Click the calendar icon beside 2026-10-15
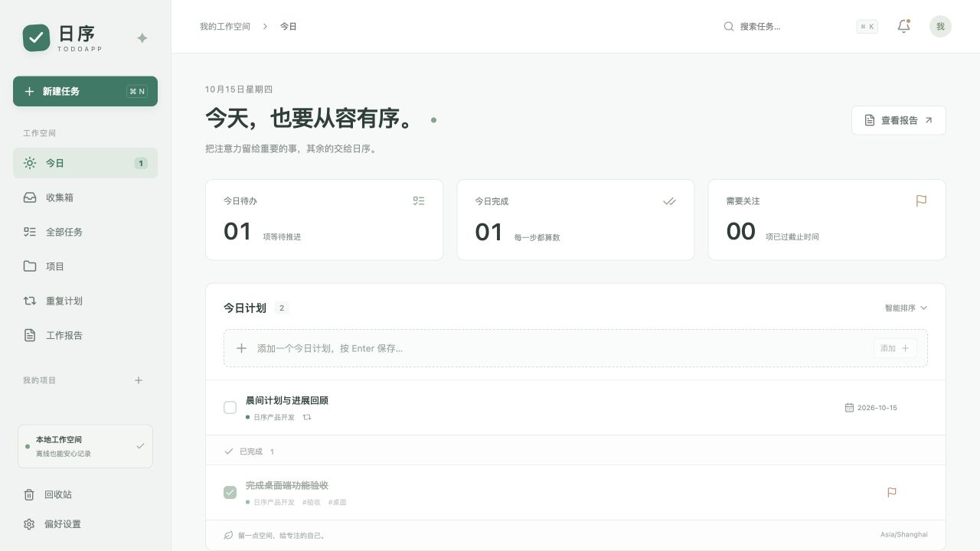The image size is (980, 551). (x=849, y=408)
